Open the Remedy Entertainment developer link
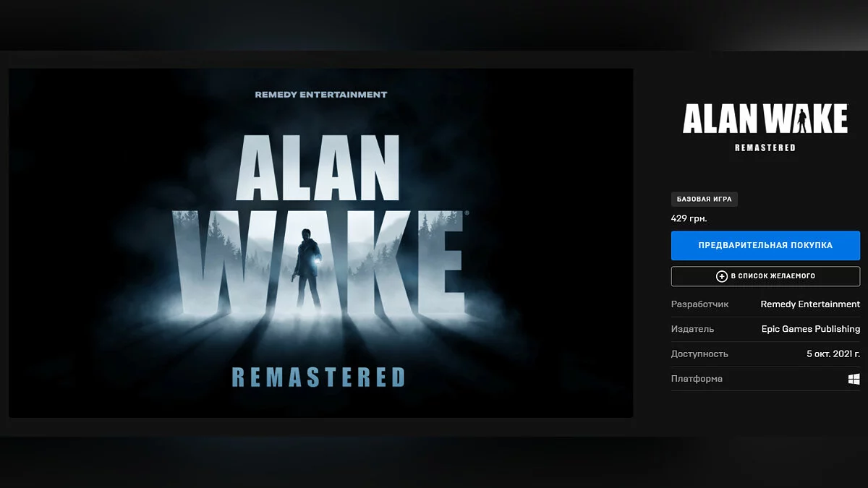 click(x=810, y=304)
